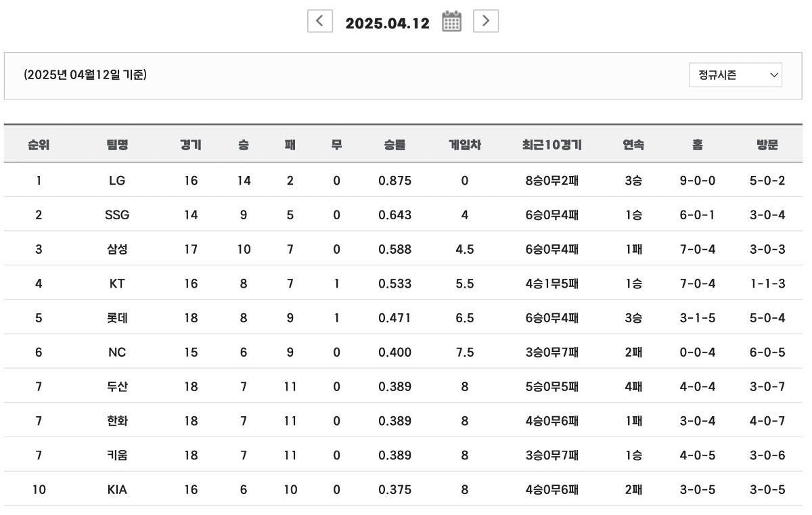Open the KIA team entry
Image resolution: width=812 pixels, height=515 pixels.
tap(117, 490)
